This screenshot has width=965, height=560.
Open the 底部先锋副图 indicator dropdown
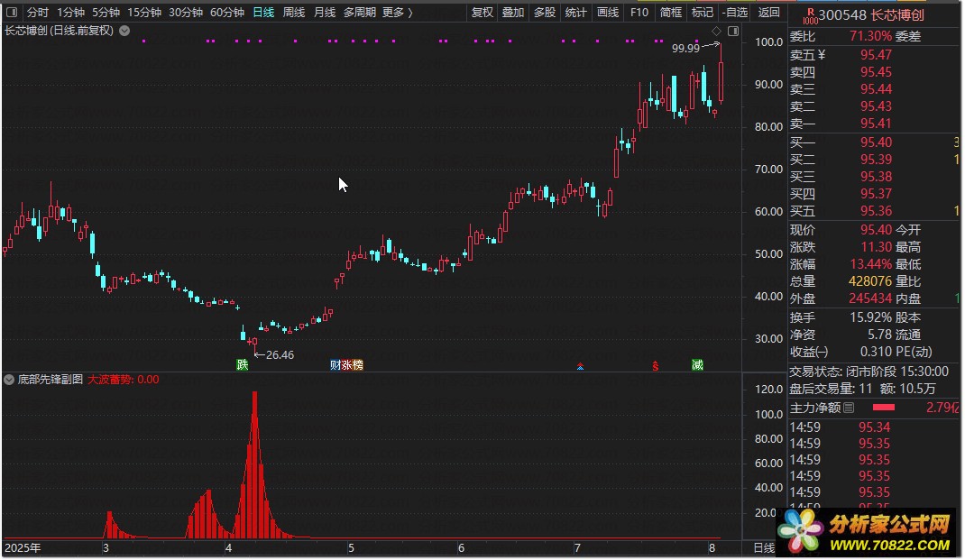point(9,380)
